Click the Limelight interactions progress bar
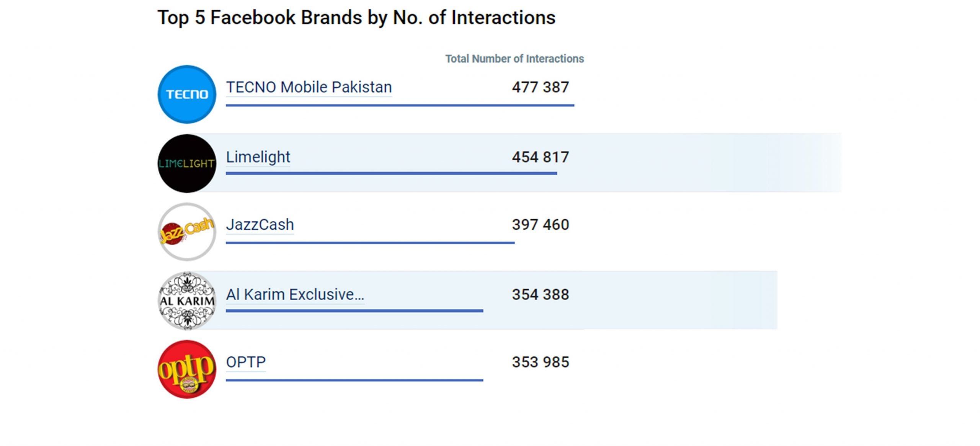 391,173
